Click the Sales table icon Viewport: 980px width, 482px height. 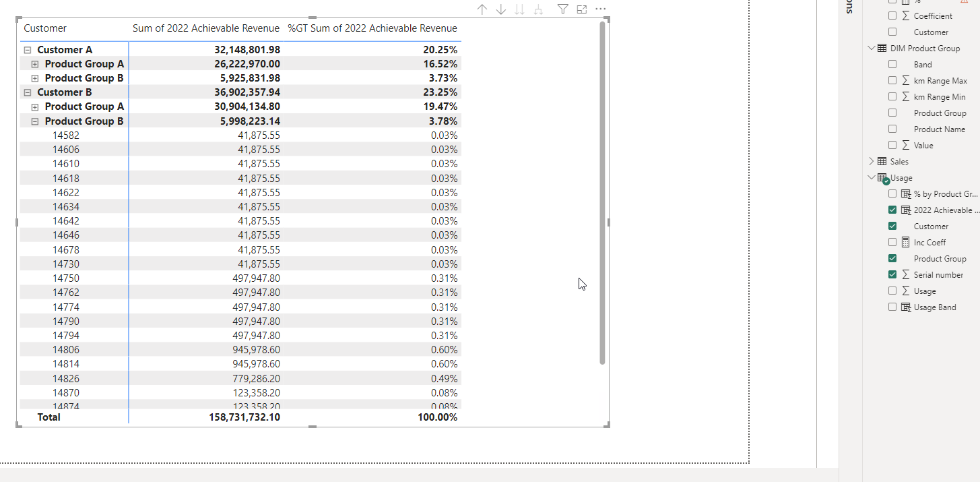coord(882,162)
